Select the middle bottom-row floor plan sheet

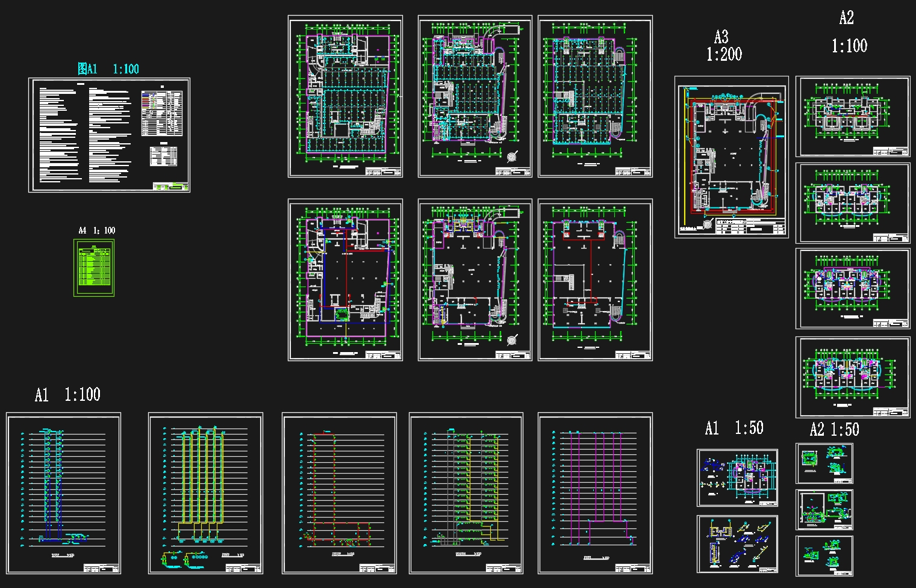(475, 280)
